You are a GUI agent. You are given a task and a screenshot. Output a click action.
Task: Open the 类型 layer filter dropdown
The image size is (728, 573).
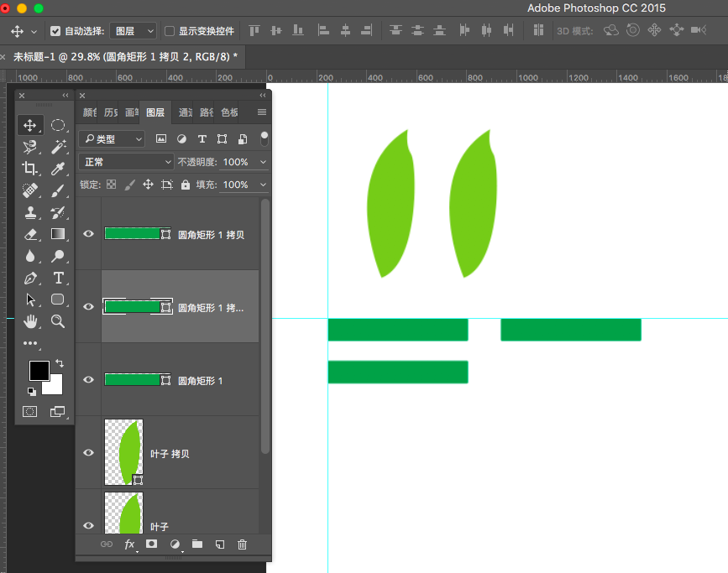112,138
